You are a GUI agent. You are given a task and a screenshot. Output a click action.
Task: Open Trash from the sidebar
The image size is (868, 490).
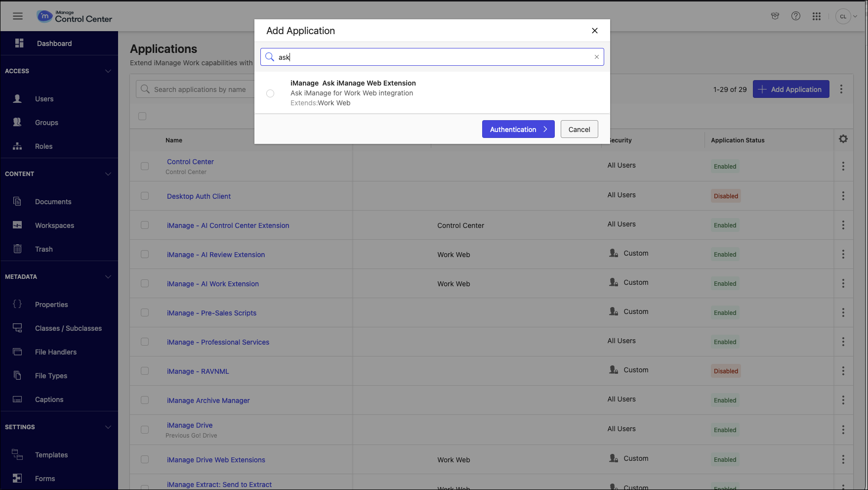point(17,249)
